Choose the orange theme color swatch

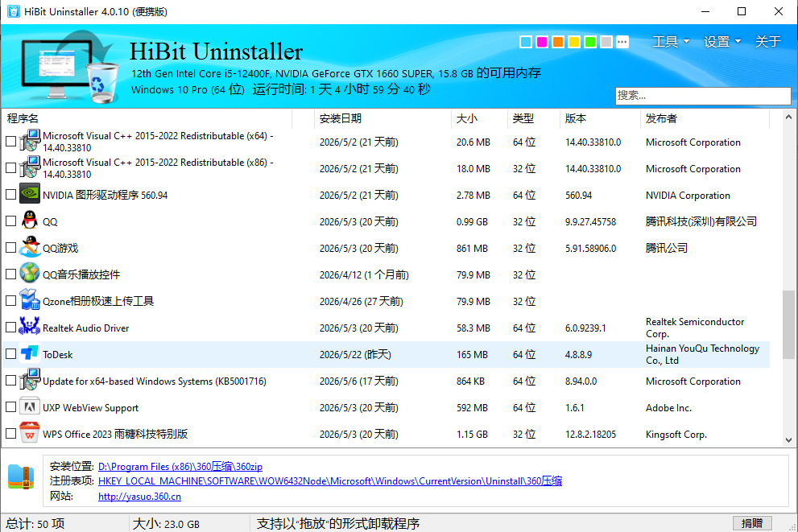click(x=558, y=42)
